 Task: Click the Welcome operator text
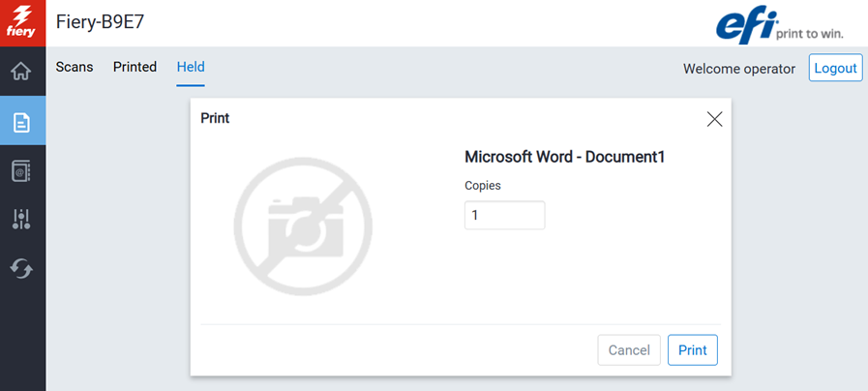pyautogui.click(x=738, y=69)
